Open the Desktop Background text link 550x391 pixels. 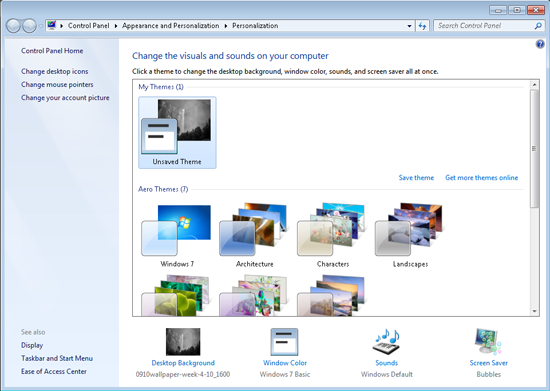pyautogui.click(x=183, y=363)
